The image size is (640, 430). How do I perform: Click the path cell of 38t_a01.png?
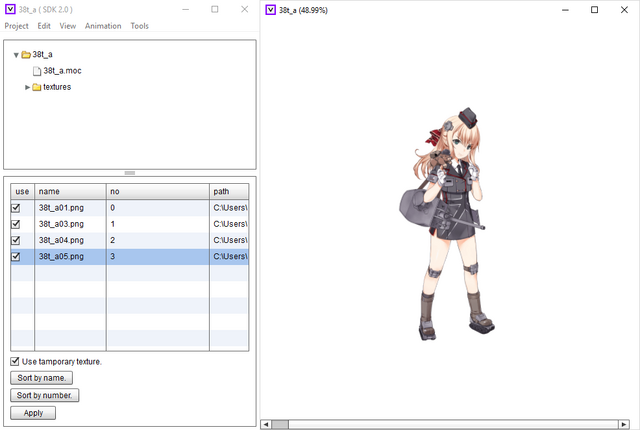tap(229, 208)
